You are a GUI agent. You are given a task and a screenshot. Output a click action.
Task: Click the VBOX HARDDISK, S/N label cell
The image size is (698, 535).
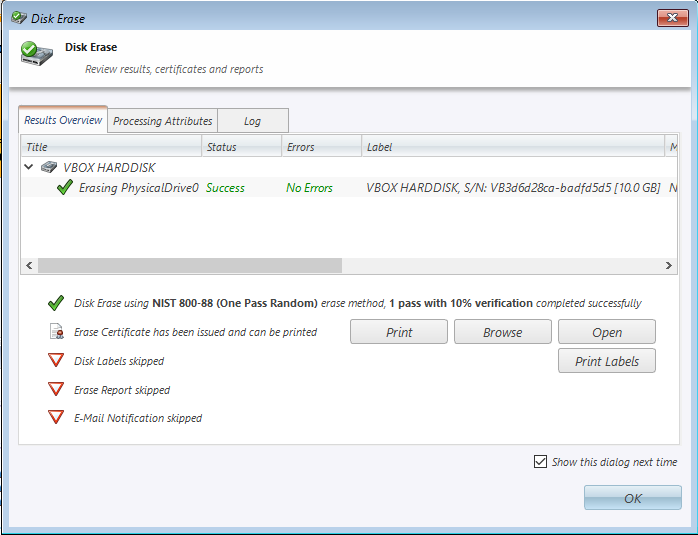(513, 188)
